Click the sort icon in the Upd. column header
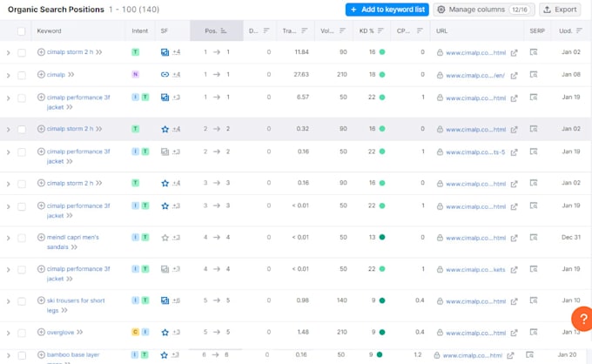This screenshot has width=592, height=364. tap(579, 30)
